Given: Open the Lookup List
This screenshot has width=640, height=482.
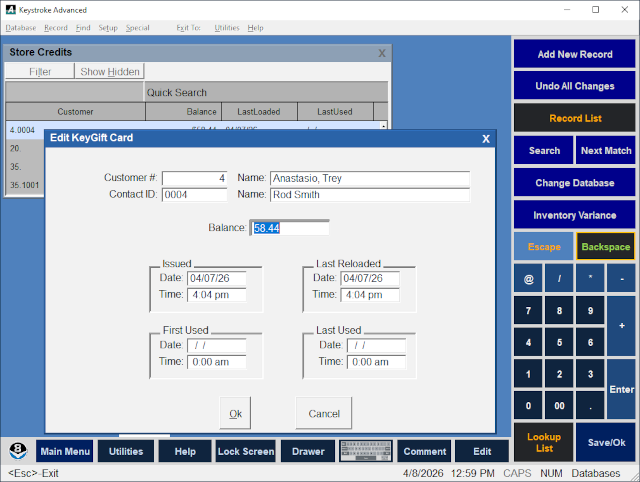Looking at the screenshot, I should pyautogui.click(x=544, y=442).
